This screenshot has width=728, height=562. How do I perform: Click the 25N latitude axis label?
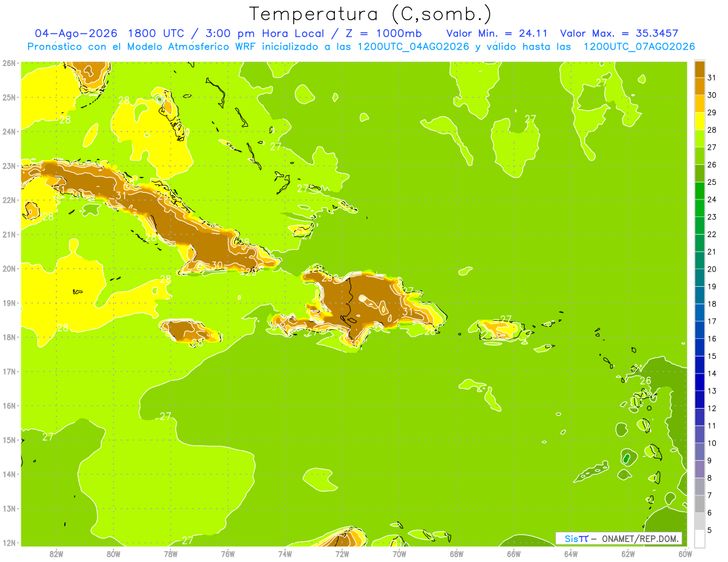click(x=9, y=97)
